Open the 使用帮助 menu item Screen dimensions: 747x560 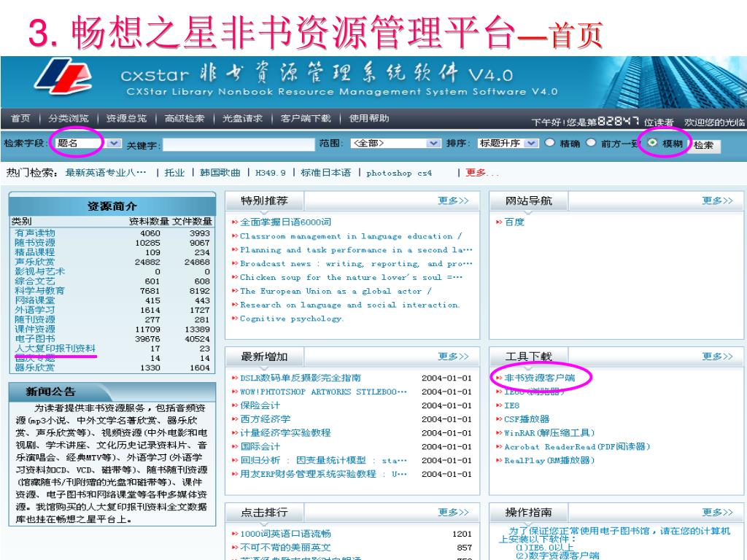click(x=368, y=119)
